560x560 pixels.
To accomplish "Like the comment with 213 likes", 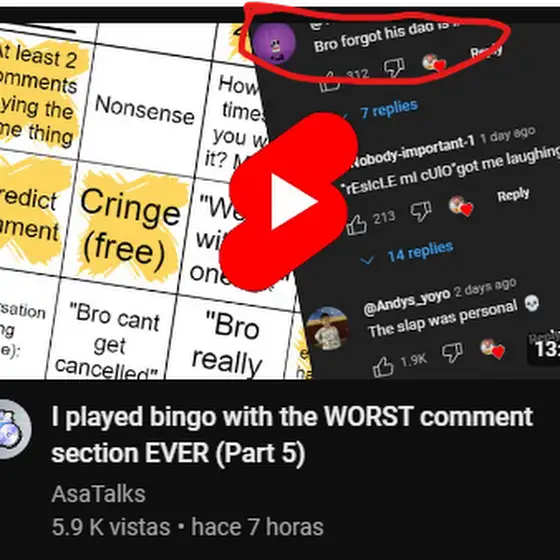I will [357, 225].
